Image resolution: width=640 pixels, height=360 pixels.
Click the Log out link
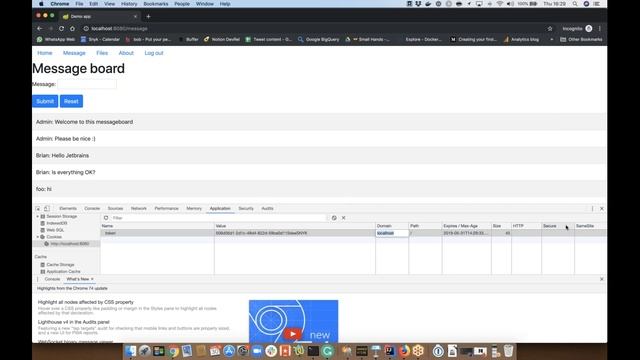[x=154, y=53]
